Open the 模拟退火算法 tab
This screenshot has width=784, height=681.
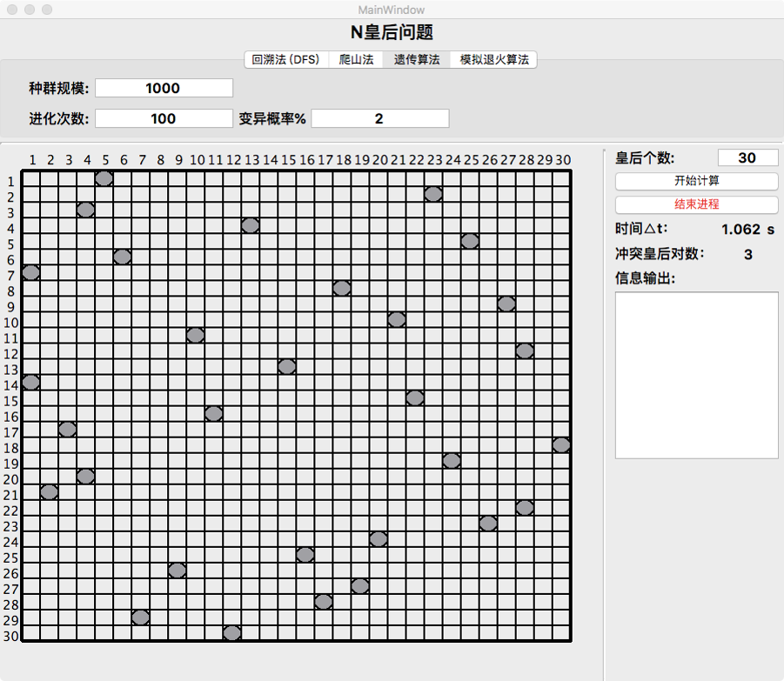[x=493, y=59]
